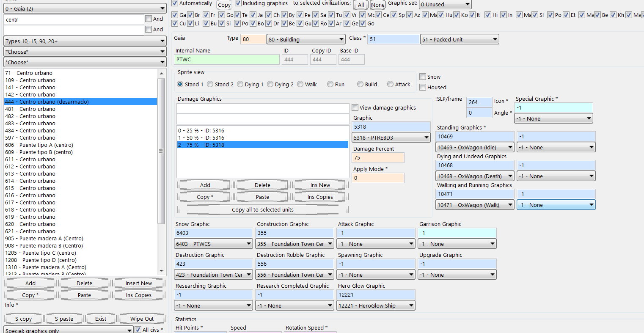Click the "All" civilizations button
The width and height of the screenshot is (644, 333).
pos(361,5)
